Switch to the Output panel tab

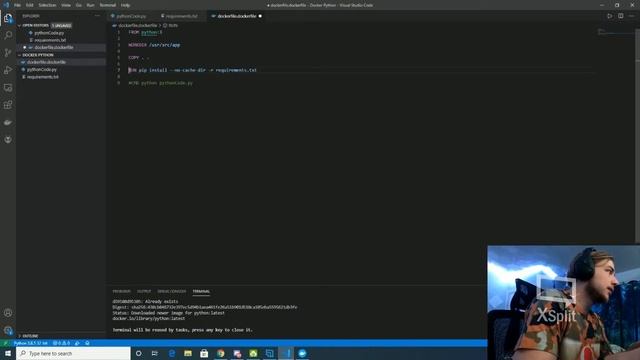[x=144, y=291]
